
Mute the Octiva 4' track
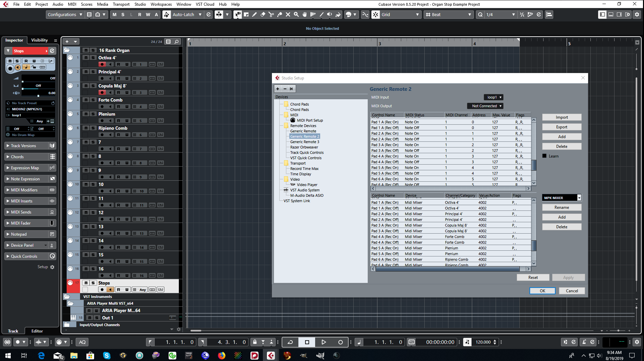[86, 58]
